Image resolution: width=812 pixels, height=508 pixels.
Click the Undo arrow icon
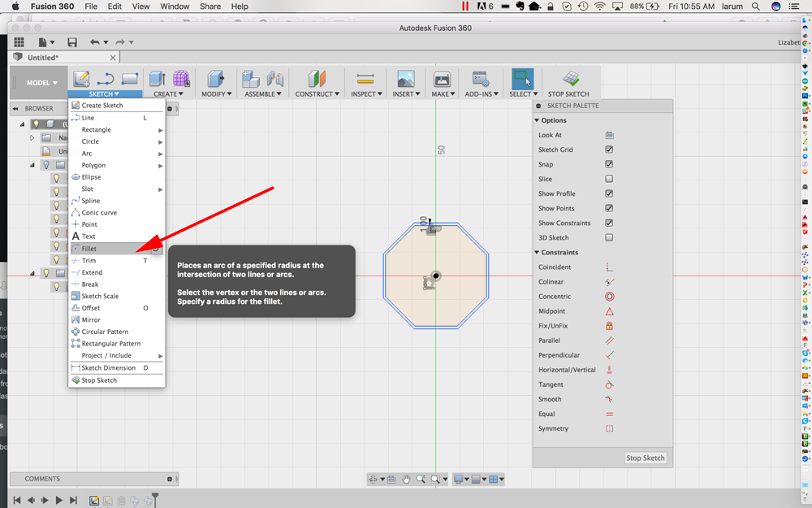click(x=95, y=42)
